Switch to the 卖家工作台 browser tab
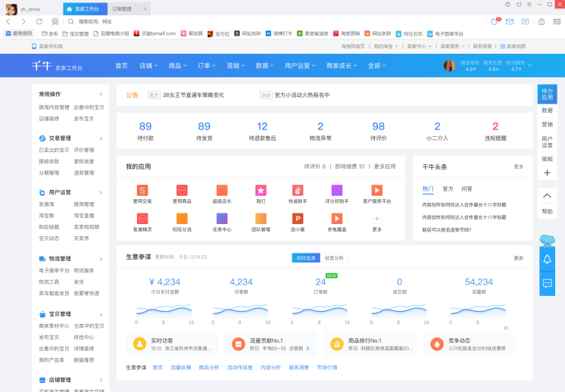The height and width of the screenshot is (392, 565). [85, 9]
